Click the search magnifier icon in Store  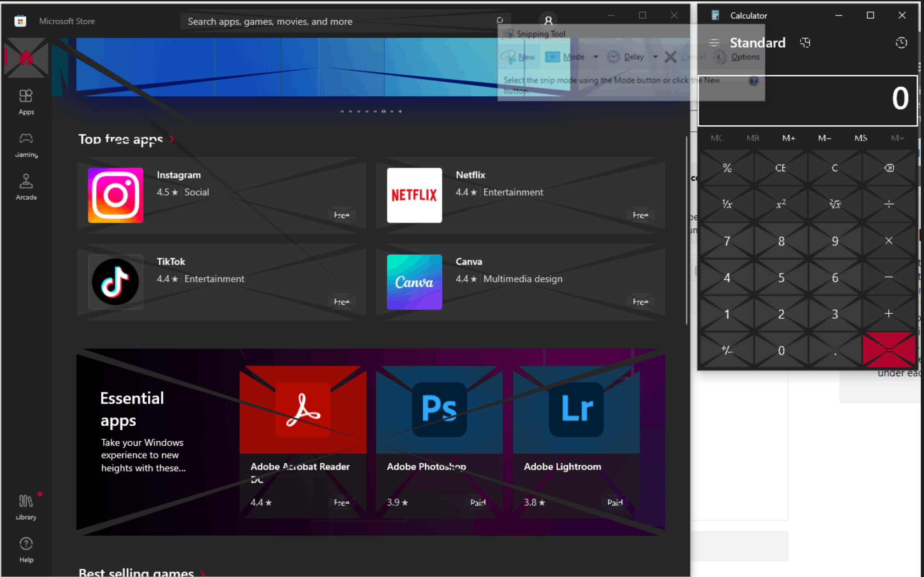pos(500,20)
